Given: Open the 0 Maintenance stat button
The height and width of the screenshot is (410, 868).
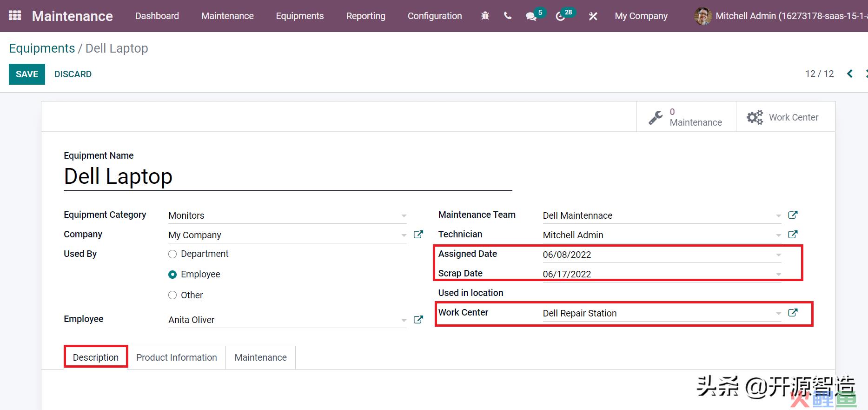Looking at the screenshot, I should point(686,117).
